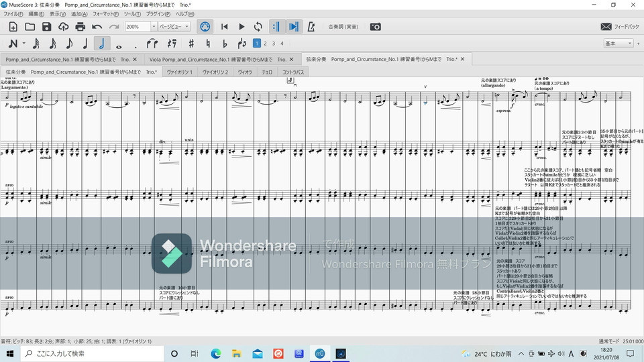Viewport: 644px width, 362px height.
Task: Upload score to cloud
Action: pos(63,27)
